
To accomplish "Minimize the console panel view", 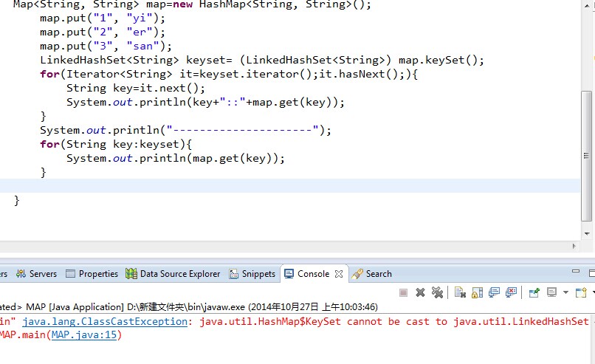I will pos(576,272).
